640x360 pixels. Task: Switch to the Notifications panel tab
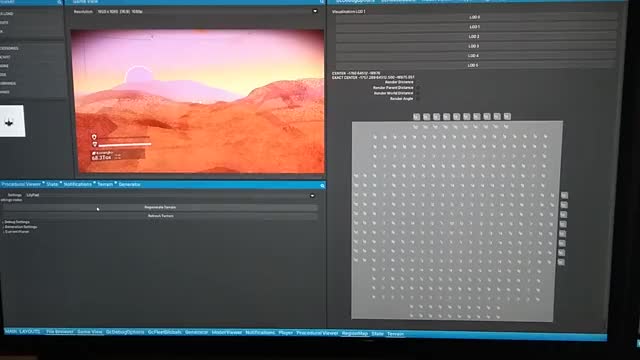pos(78,184)
